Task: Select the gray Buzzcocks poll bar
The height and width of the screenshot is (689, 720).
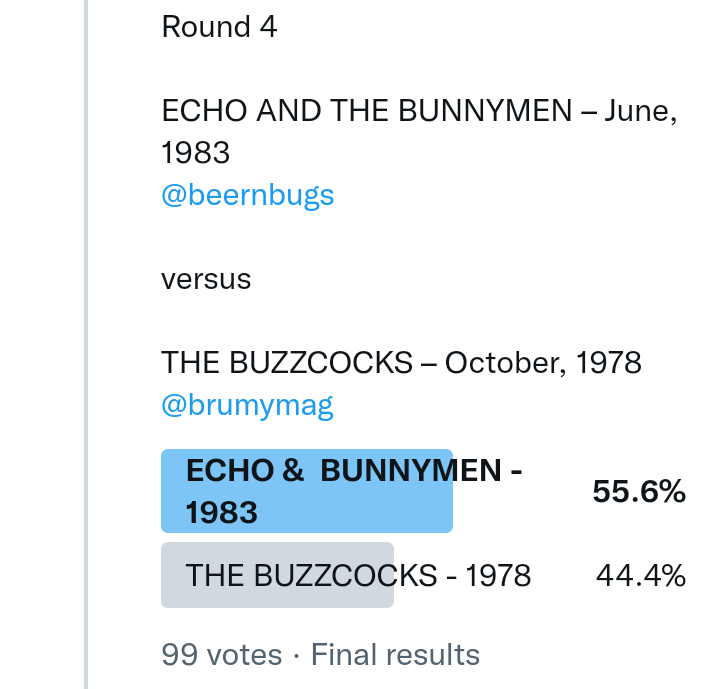Action: click(277, 575)
